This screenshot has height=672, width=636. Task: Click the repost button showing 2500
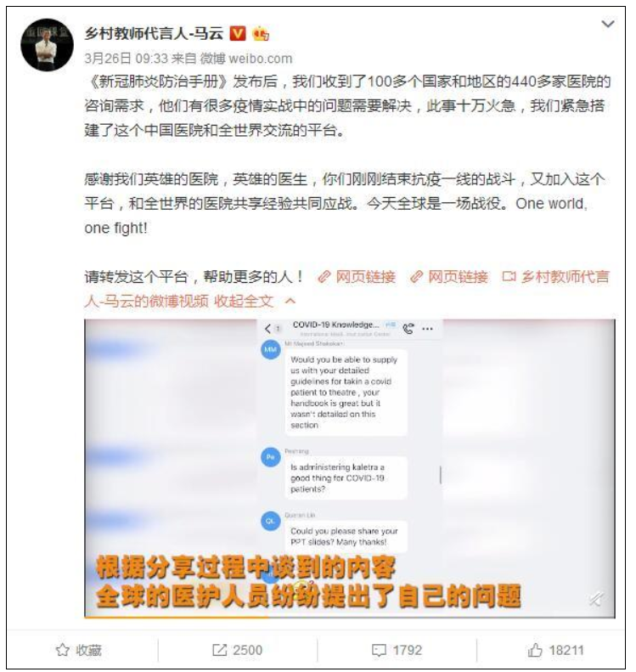pyautogui.click(x=237, y=650)
